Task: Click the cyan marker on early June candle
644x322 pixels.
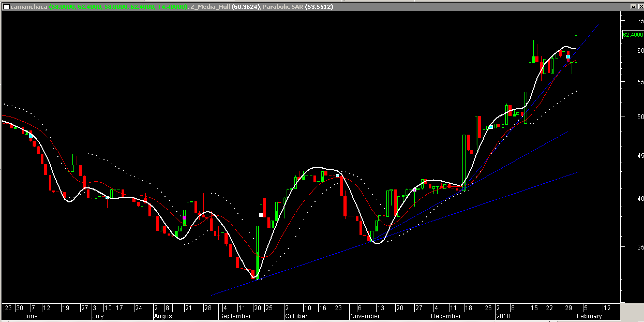Action: coord(31,136)
